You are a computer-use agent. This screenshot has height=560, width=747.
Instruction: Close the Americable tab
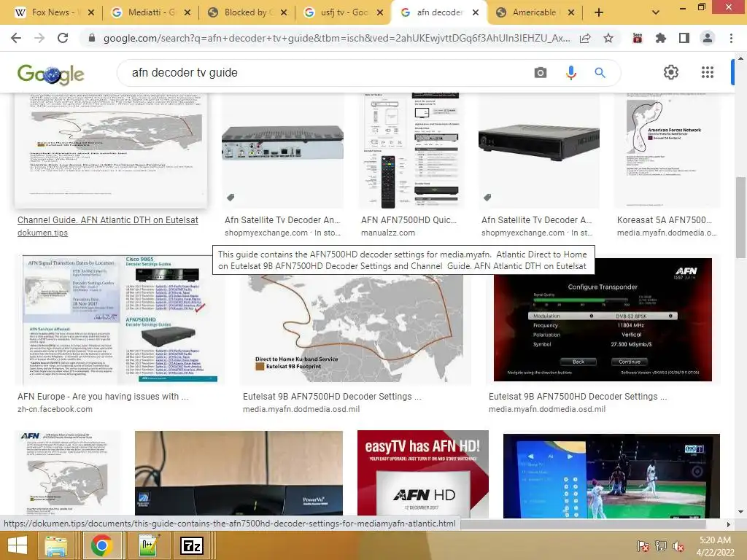571,12
